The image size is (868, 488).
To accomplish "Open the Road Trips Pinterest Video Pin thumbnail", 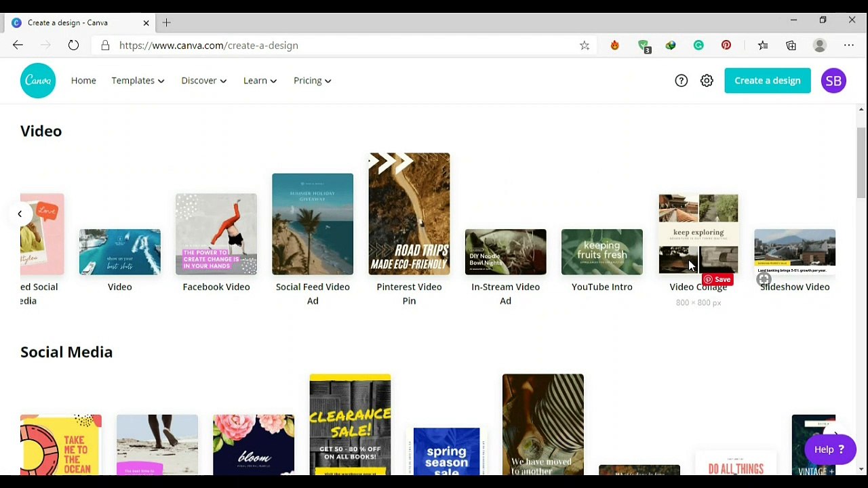I will point(409,214).
